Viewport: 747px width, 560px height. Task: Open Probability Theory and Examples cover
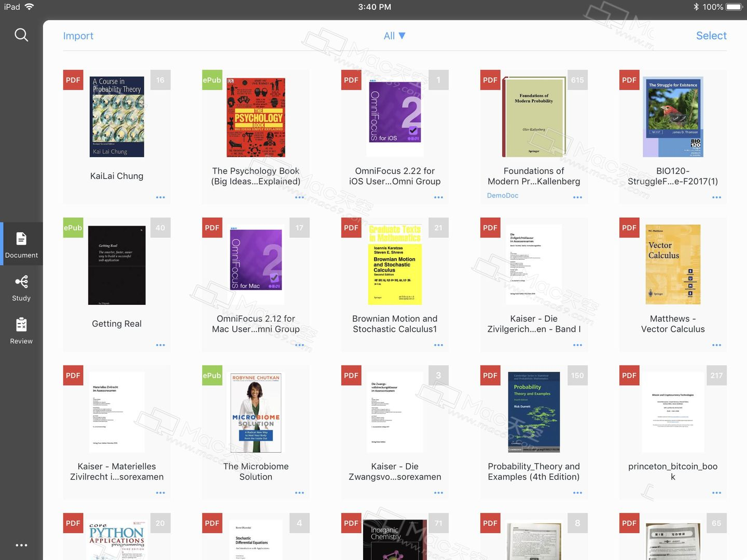(534, 412)
